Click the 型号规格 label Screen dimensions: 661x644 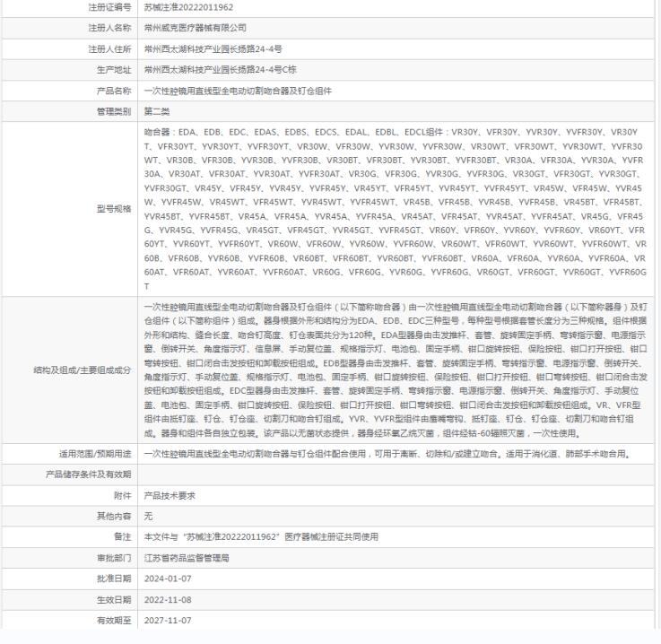(x=114, y=209)
